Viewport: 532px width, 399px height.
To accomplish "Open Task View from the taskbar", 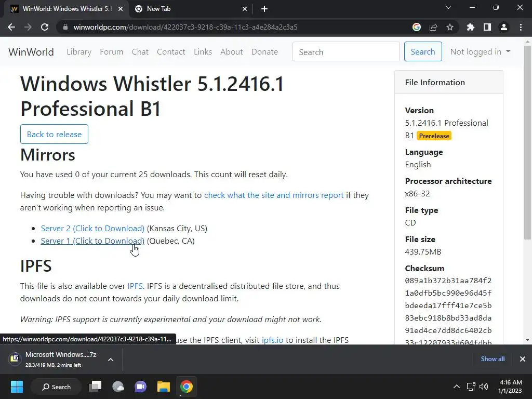I will [96, 387].
